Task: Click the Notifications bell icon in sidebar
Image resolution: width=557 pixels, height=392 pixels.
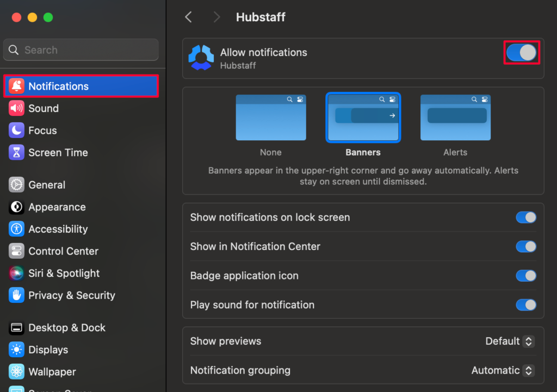Action: click(16, 86)
